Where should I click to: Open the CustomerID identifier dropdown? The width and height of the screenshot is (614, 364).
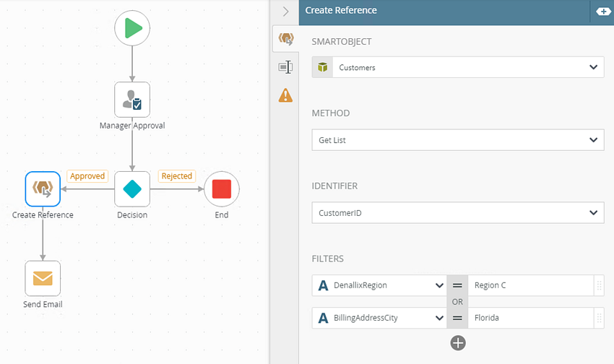tap(594, 212)
